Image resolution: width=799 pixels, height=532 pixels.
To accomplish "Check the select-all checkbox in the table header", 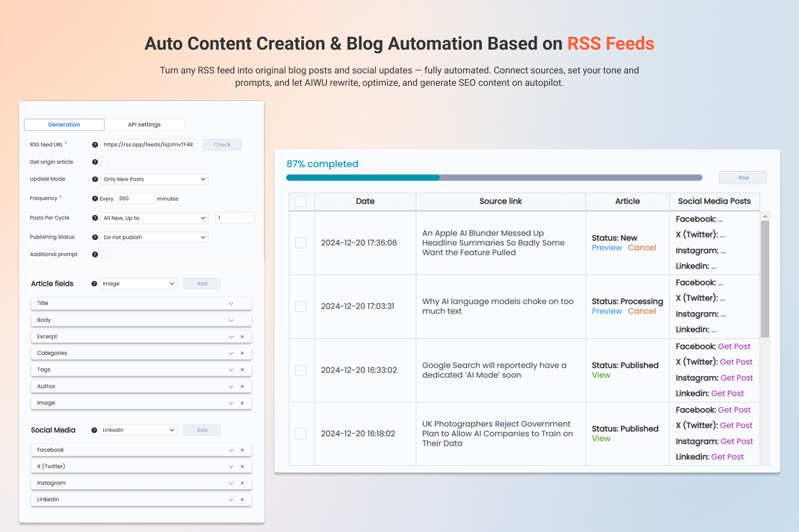I will (301, 202).
